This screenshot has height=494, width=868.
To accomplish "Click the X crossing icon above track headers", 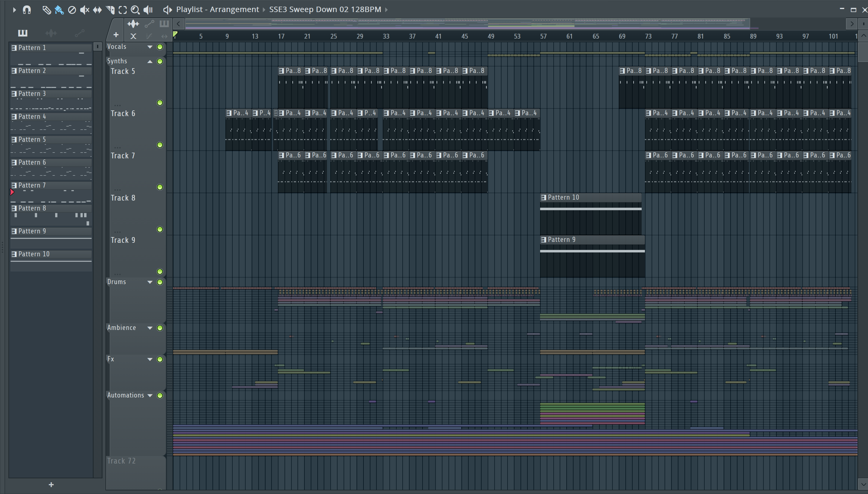I will coord(133,36).
